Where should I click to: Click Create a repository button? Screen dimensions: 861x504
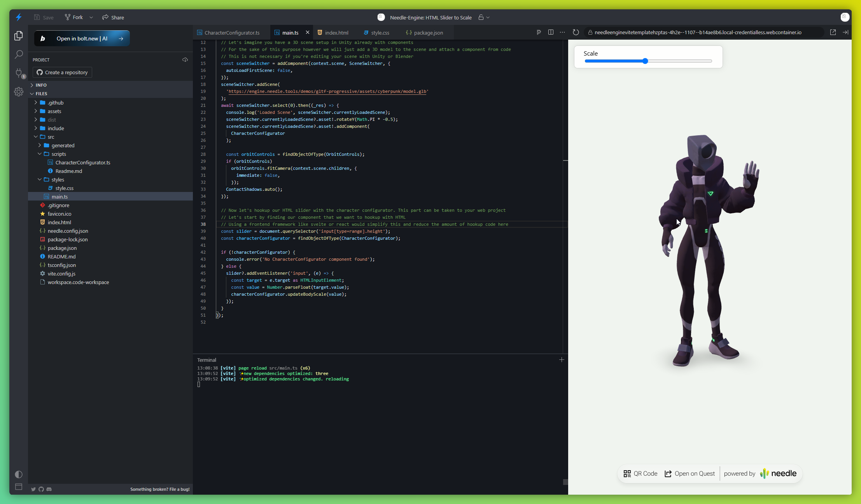63,73
